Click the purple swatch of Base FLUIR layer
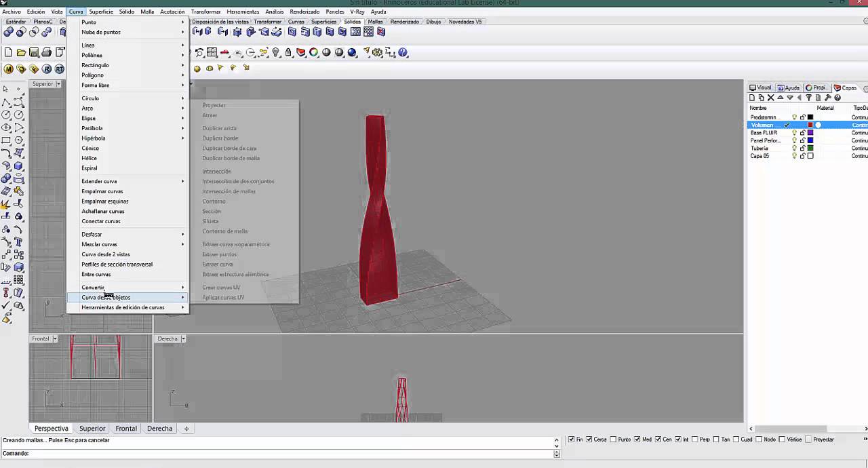The height and width of the screenshot is (468, 868). [810, 133]
